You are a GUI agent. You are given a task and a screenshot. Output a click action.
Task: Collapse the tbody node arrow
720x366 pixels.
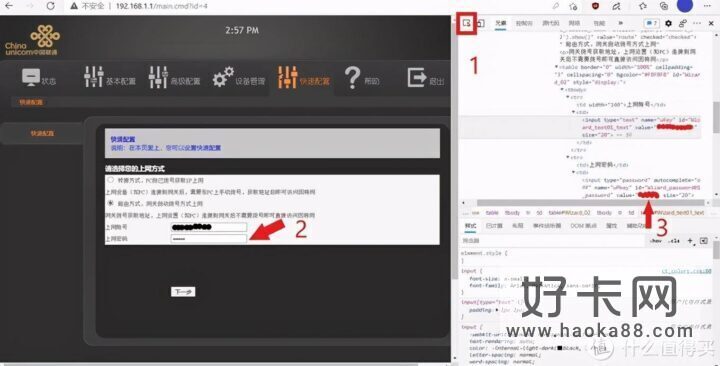pyautogui.click(x=562, y=90)
